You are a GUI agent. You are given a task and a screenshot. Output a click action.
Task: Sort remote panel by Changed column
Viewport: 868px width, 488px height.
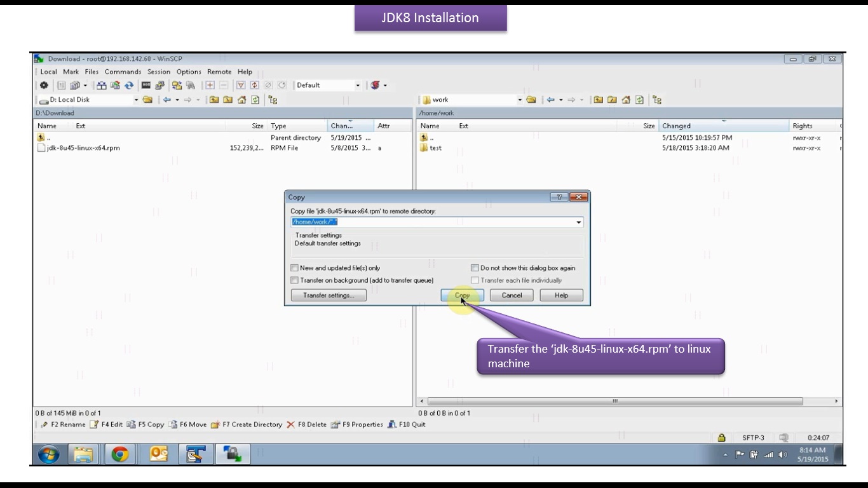(x=724, y=126)
